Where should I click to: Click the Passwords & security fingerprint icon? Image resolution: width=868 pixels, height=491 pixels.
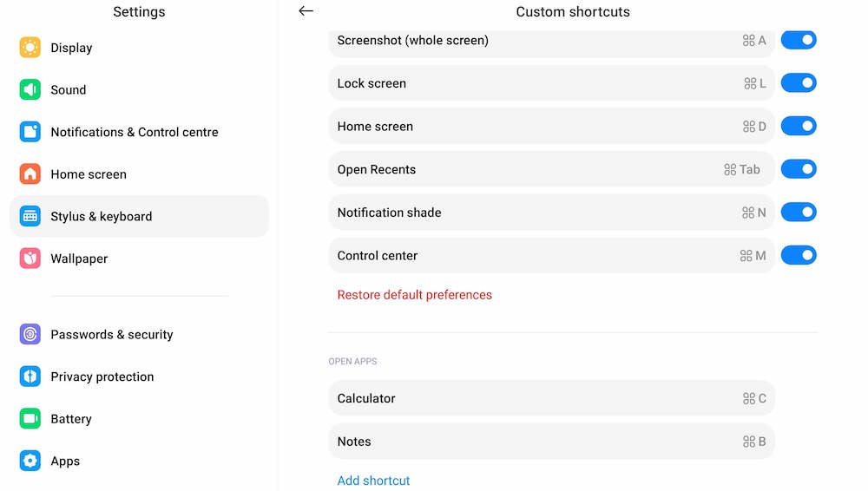pyautogui.click(x=30, y=334)
